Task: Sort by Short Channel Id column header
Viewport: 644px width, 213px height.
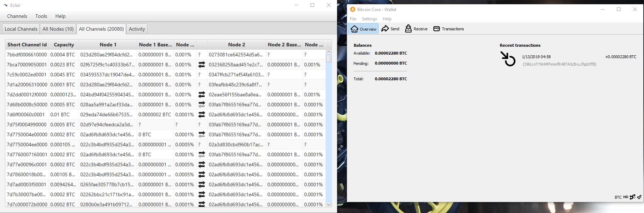Action: pyautogui.click(x=27, y=45)
